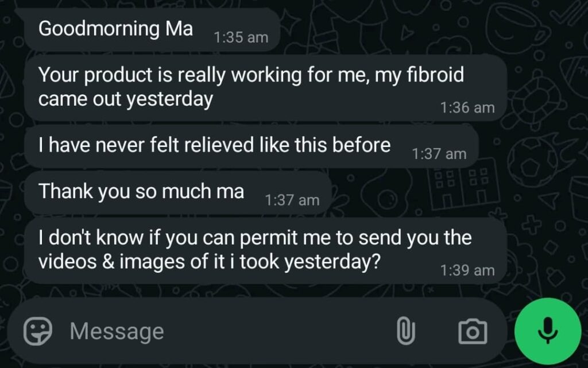Click the 1:35 am timestamp
This screenshot has height=368, width=588.
pyautogui.click(x=241, y=37)
